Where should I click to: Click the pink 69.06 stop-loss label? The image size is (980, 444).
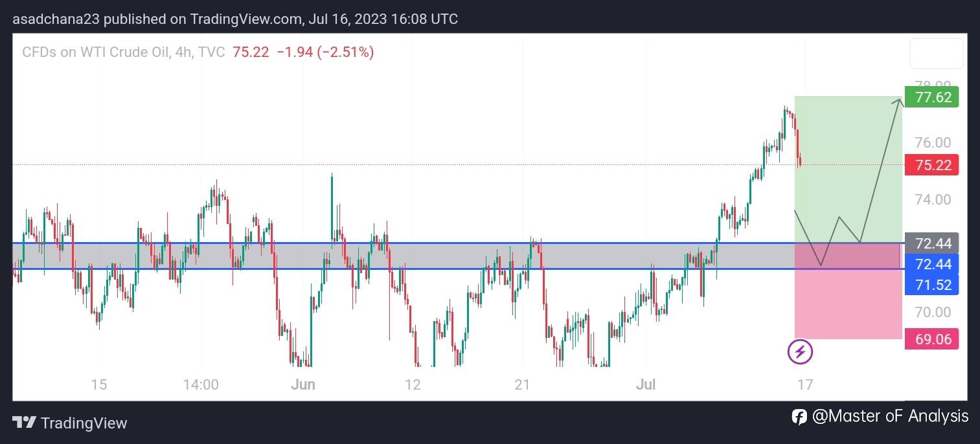tap(931, 339)
